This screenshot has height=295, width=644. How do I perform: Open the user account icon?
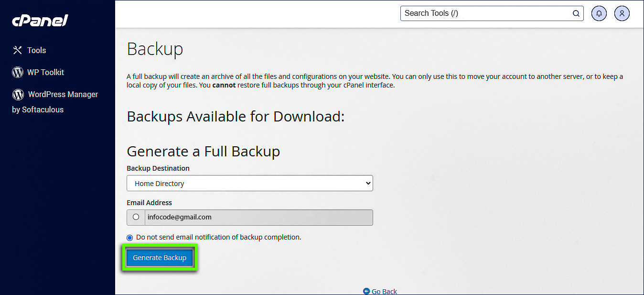click(622, 13)
